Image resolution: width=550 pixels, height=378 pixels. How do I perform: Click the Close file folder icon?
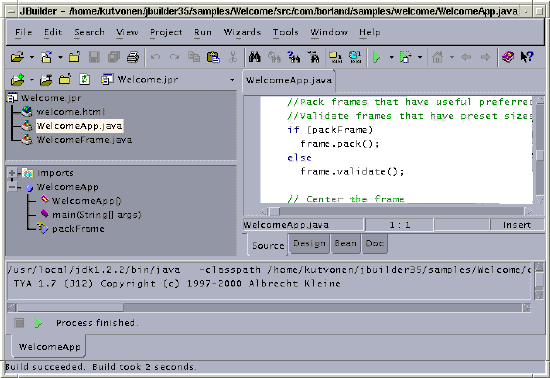74,57
